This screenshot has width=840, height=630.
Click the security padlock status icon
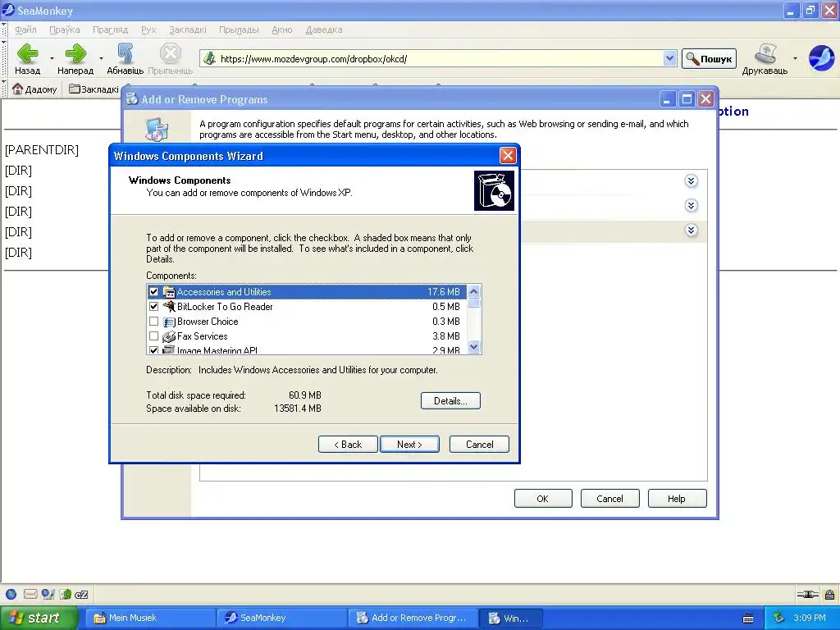tap(829, 594)
